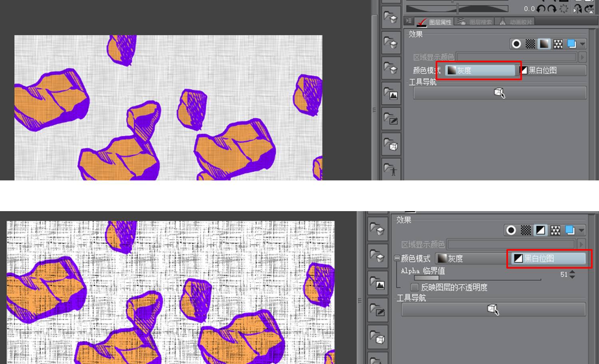Enable blue Layer color icon in upper panel

point(572,44)
